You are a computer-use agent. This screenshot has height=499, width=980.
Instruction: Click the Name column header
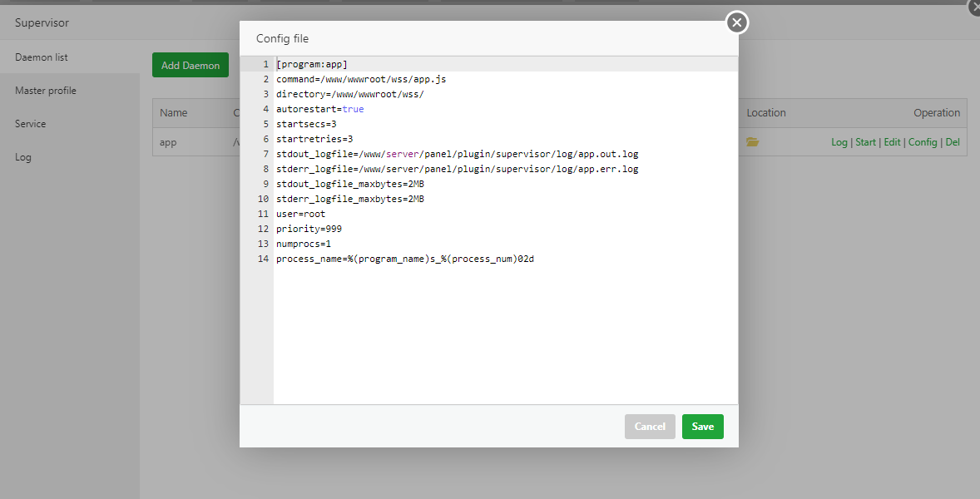[173, 113]
